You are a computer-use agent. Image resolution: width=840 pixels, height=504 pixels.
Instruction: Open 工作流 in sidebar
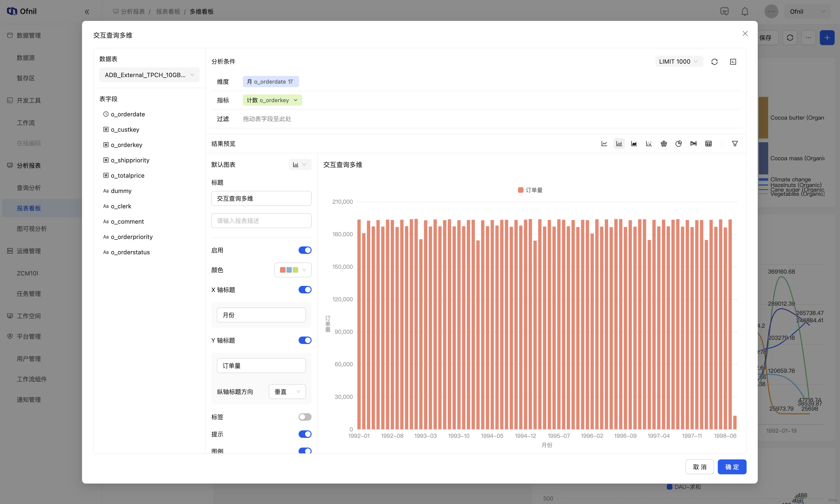click(x=26, y=123)
